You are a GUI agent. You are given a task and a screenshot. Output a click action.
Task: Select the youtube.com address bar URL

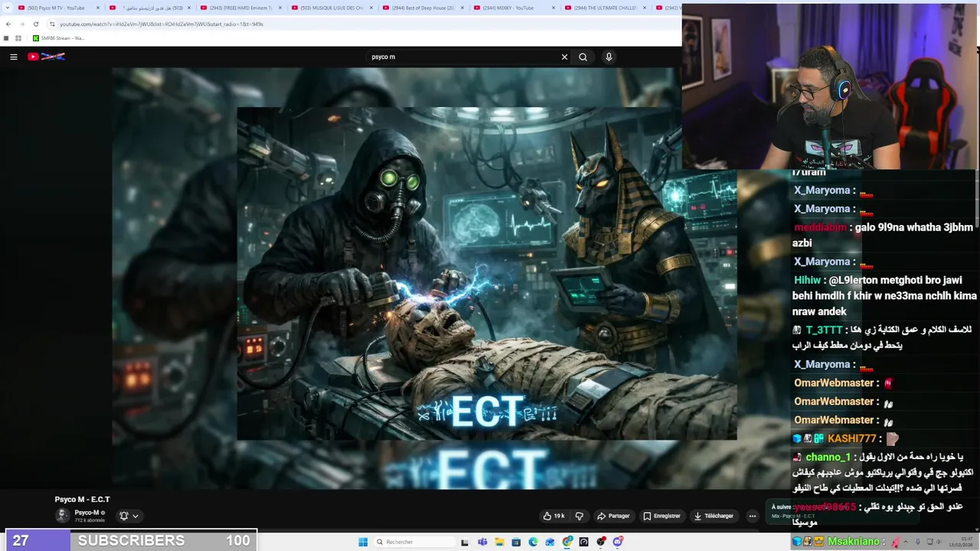point(162,24)
